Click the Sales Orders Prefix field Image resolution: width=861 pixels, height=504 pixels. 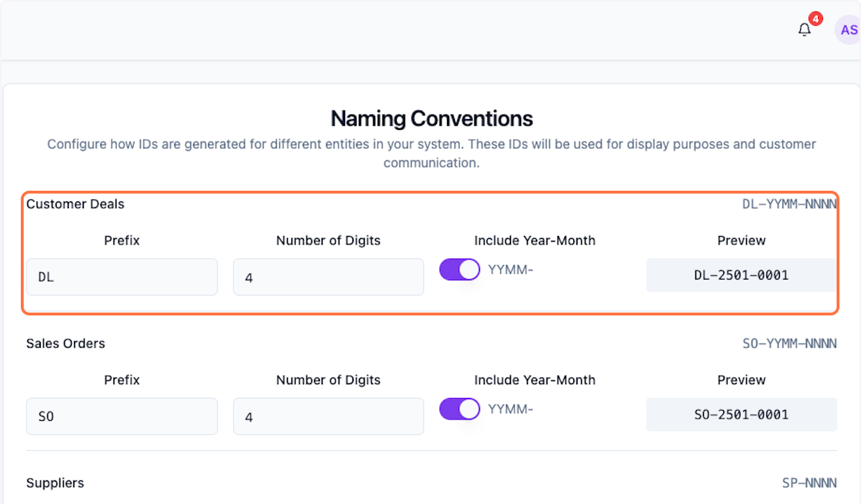click(x=122, y=416)
